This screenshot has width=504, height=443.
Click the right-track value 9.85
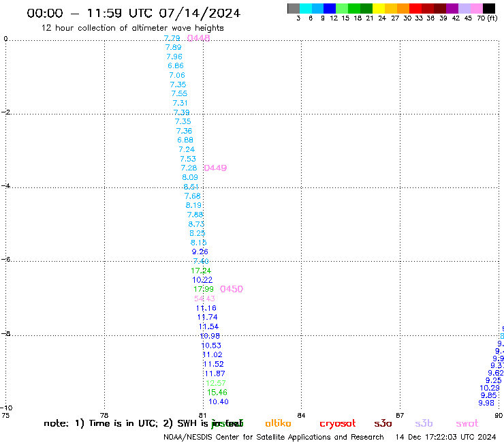point(488,395)
